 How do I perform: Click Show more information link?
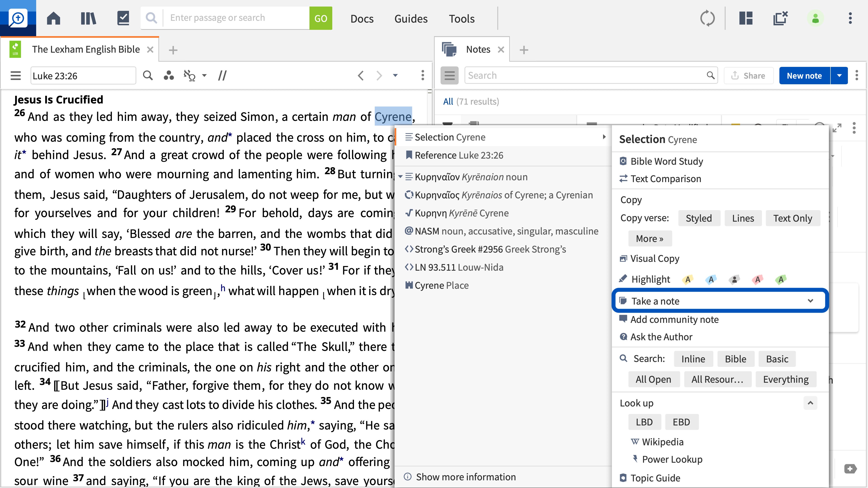point(466,477)
